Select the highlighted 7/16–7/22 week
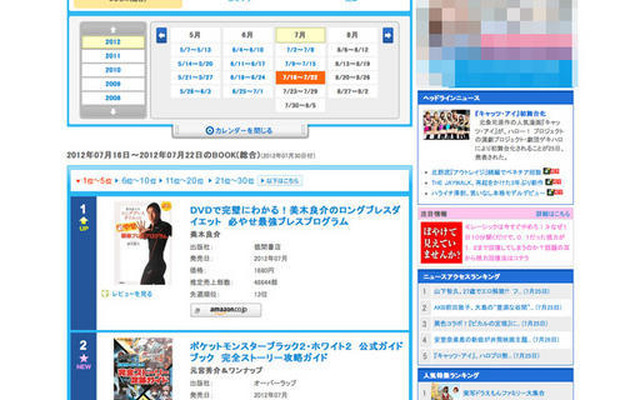This screenshot has height=400, width=640. 300,78
